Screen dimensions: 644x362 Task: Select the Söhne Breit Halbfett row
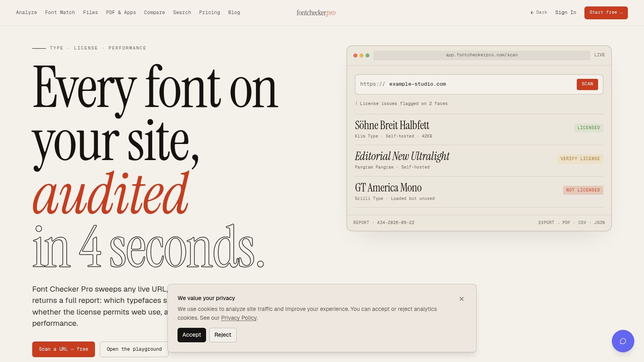click(x=479, y=130)
